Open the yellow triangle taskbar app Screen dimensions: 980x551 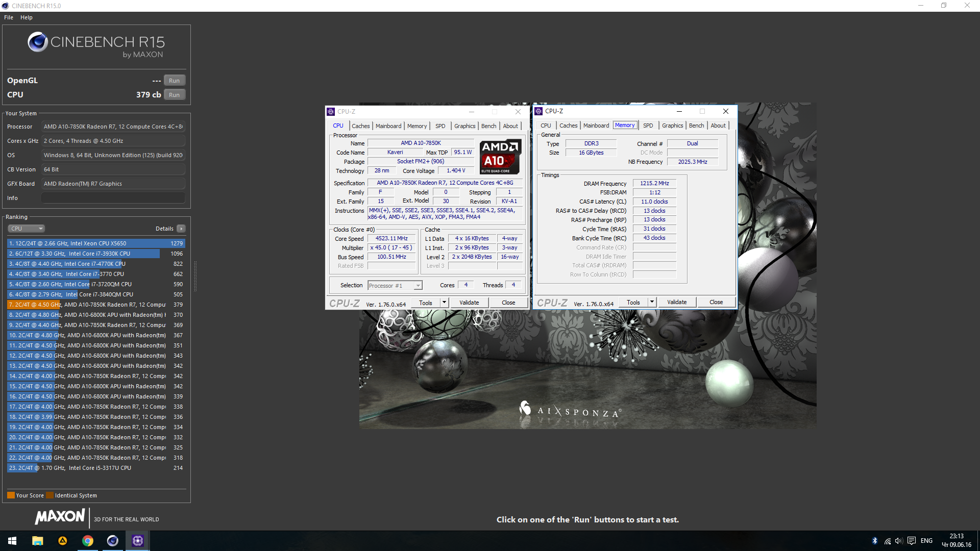pos(62,541)
